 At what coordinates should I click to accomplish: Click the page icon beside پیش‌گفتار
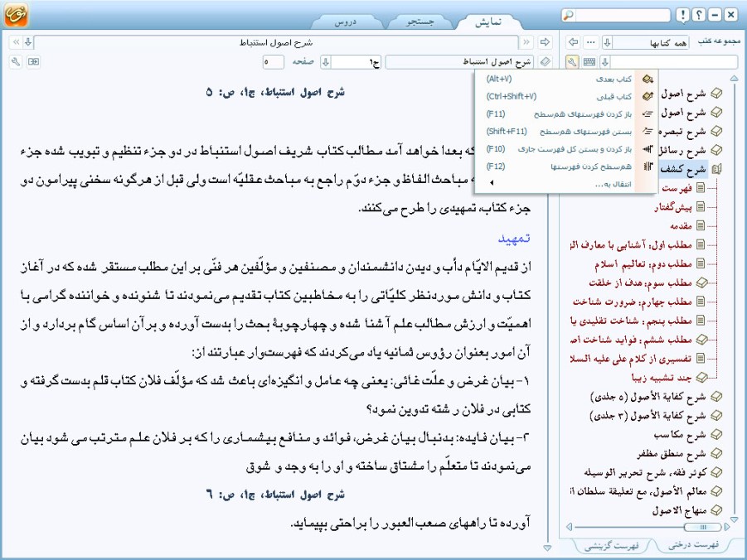click(x=701, y=206)
